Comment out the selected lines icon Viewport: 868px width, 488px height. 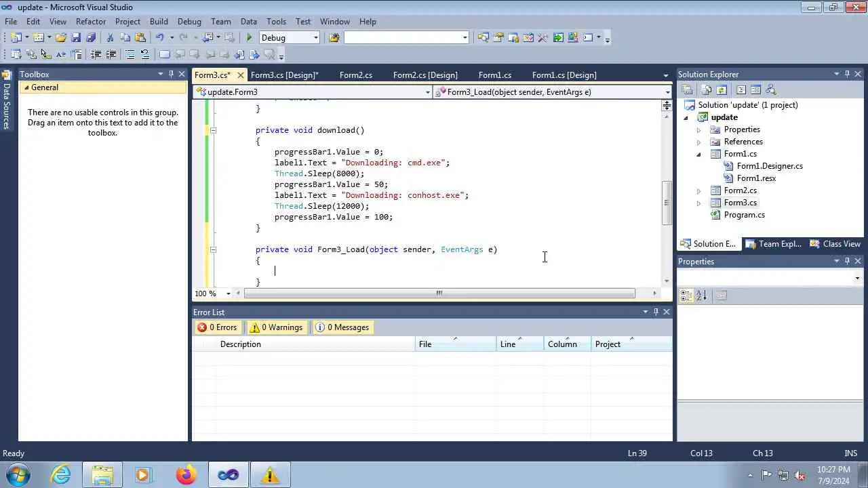[130, 54]
